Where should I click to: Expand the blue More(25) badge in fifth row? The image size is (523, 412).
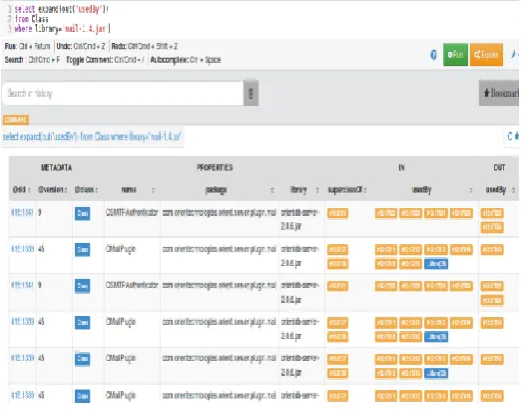pos(436,373)
